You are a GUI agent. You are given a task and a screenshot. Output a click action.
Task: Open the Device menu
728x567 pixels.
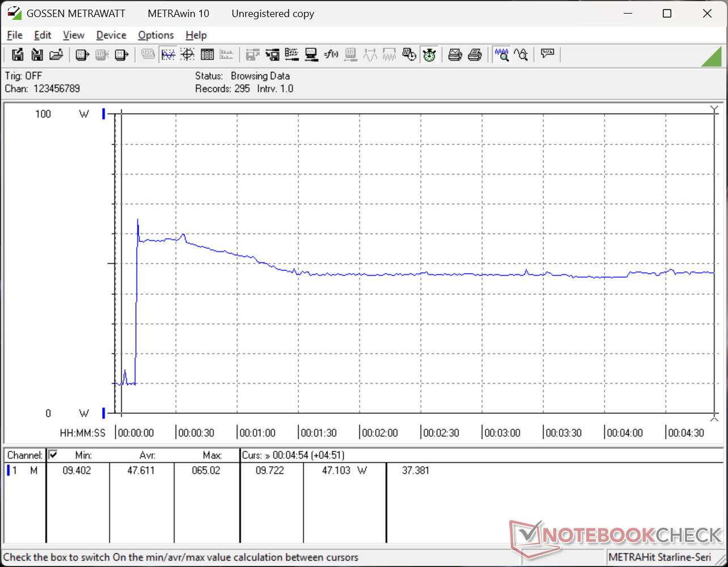[x=111, y=35]
